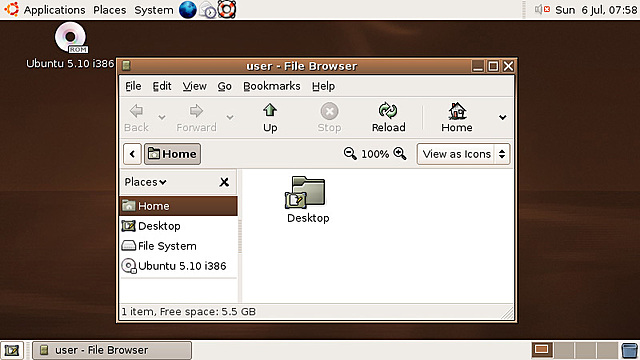
Task: Open the help lifesaver panel icon
Action: 227,9
